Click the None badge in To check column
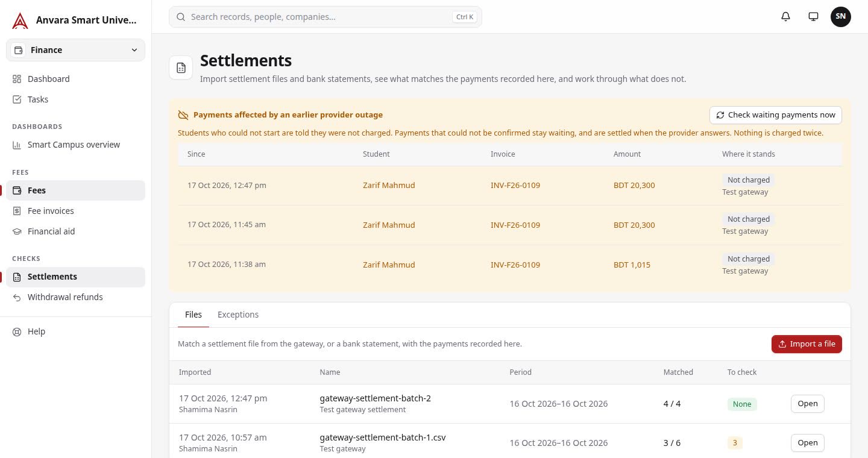868x458 pixels. [742, 404]
